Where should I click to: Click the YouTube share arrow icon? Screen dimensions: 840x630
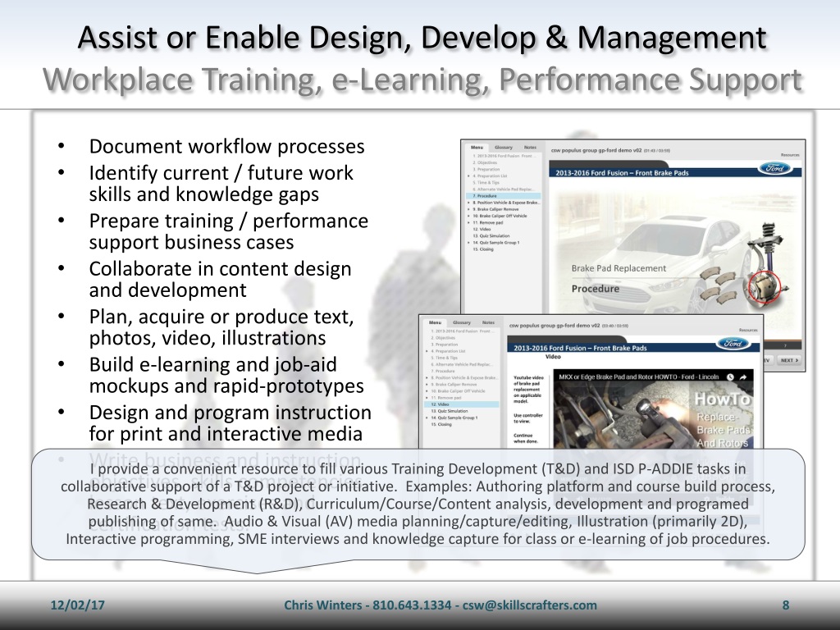743,377
